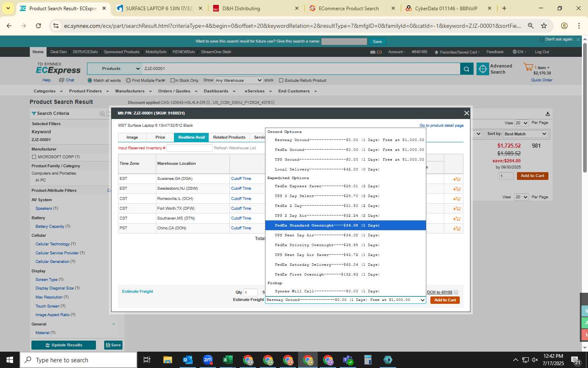This screenshot has height=368, width=588.
Task: Click search name input field in top banner
Action: 344,42
